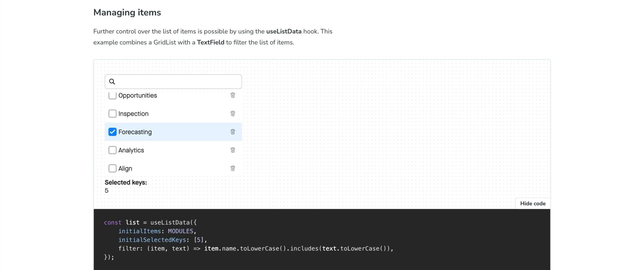Focus the filter search text field
644x270 pixels.
click(177, 82)
